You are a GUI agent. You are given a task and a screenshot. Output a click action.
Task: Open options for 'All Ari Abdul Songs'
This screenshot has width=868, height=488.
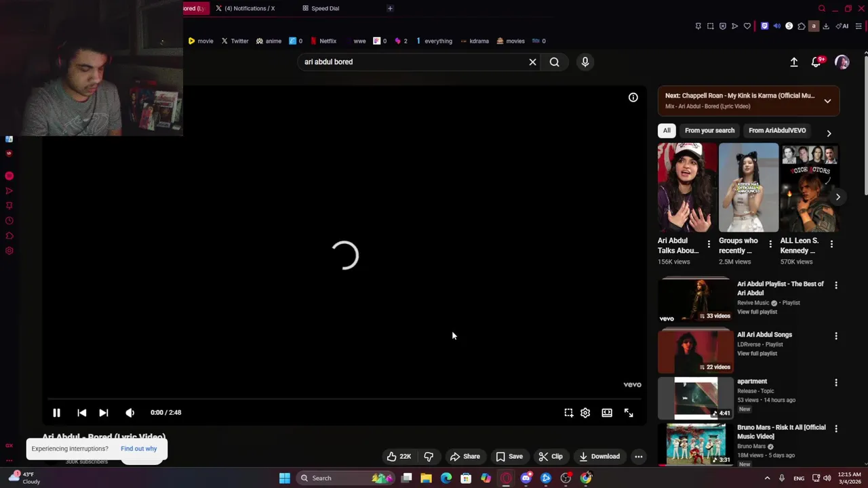click(835, 335)
